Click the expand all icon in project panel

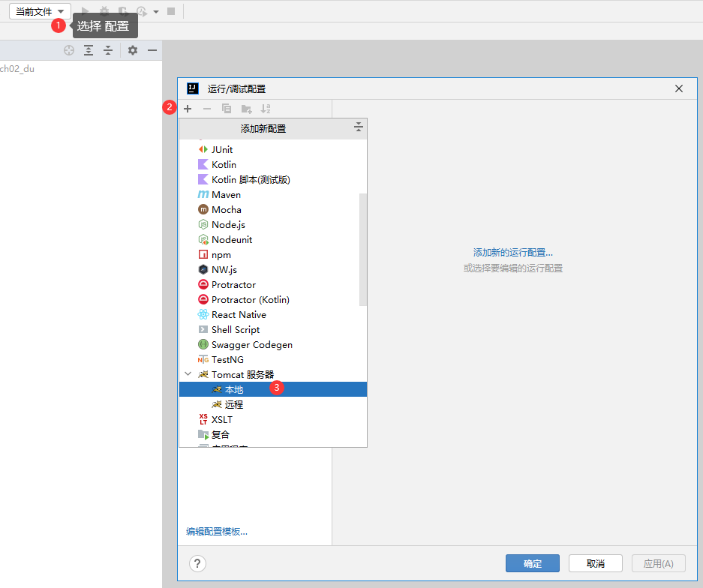89,50
